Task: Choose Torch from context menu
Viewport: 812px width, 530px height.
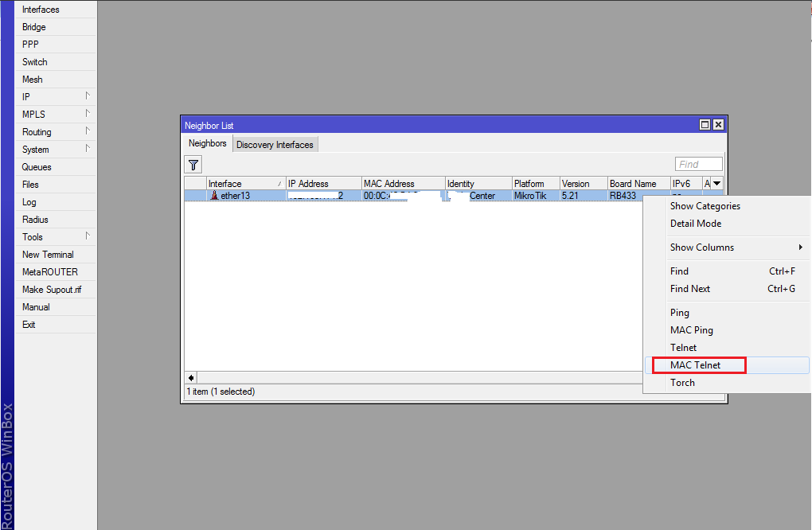Action: (x=682, y=383)
